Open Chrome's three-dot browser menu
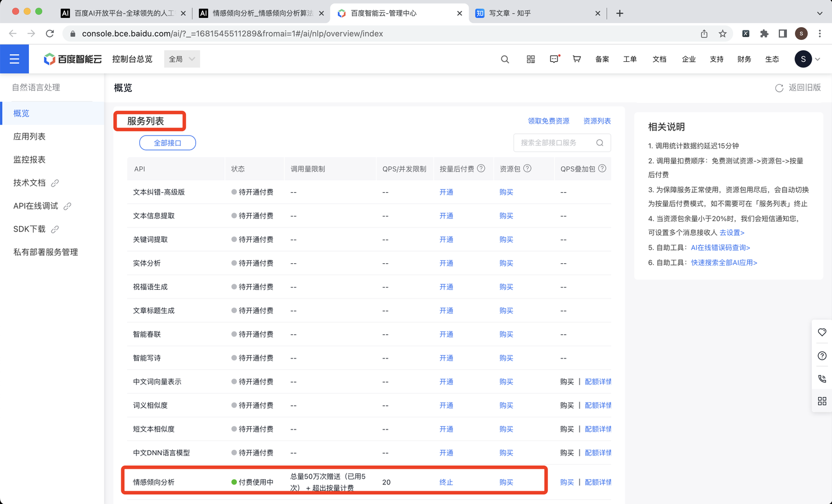The height and width of the screenshot is (504, 832). (x=820, y=34)
